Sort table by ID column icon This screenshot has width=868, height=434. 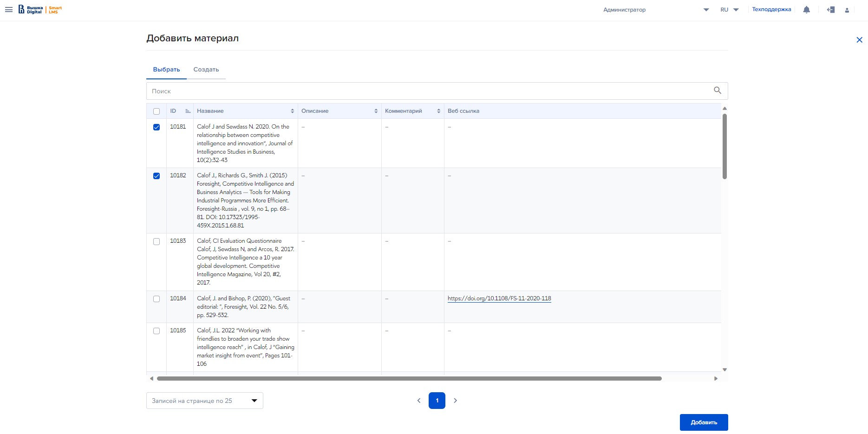point(188,111)
